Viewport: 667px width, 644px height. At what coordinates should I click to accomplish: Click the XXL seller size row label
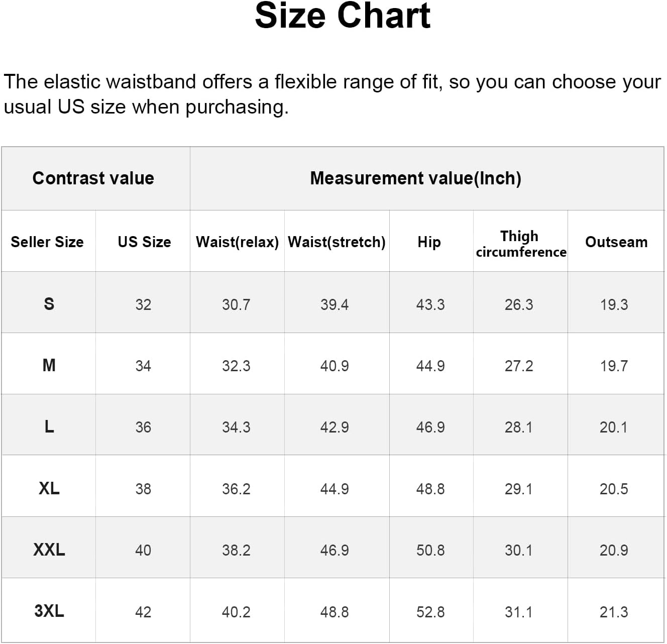pyautogui.click(x=49, y=550)
